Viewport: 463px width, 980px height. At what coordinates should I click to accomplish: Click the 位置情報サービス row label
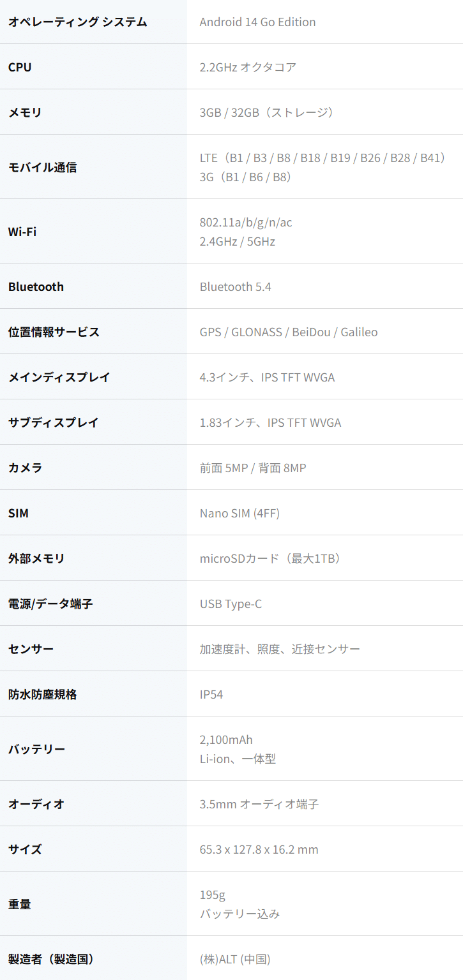click(x=54, y=332)
